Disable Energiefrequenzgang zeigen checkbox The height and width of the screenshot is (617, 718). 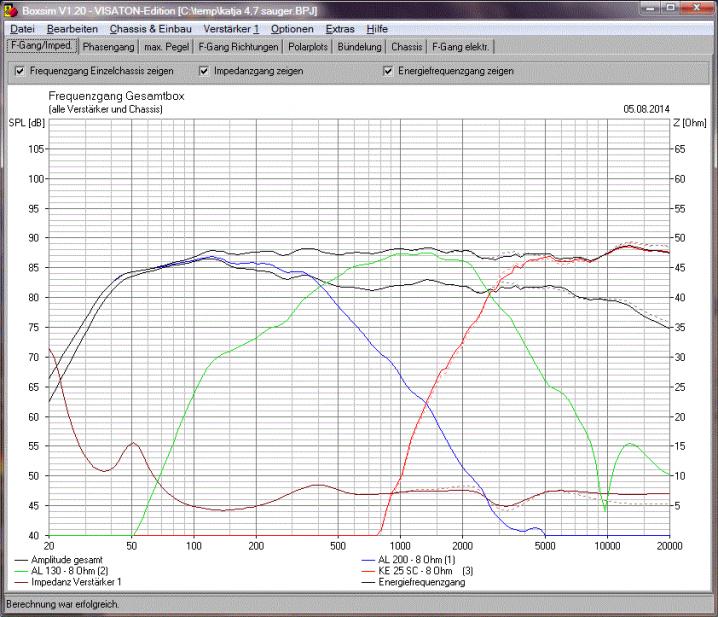(x=389, y=71)
